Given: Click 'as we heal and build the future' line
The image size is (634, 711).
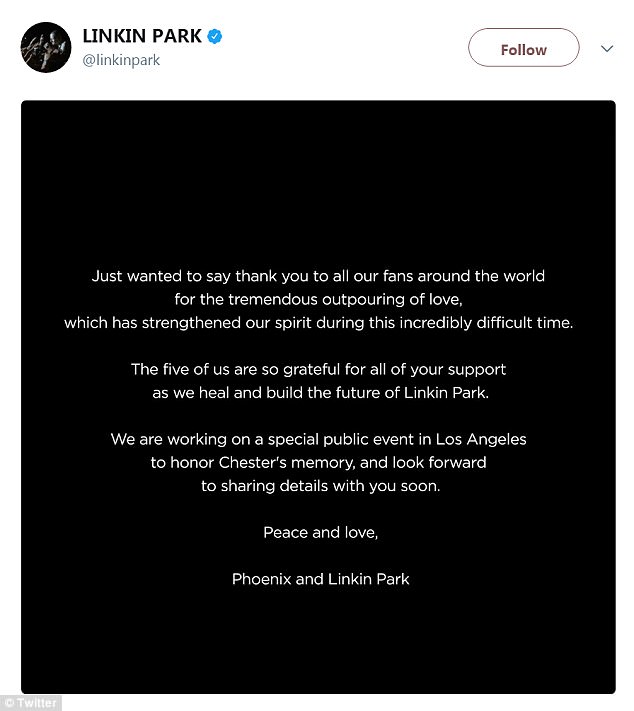Looking at the screenshot, I should click(x=321, y=393).
